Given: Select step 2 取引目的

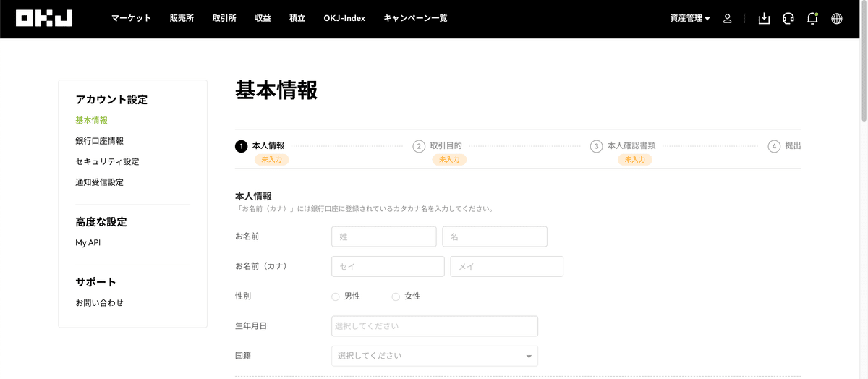Looking at the screenshot, I should (x=438, y=146).
